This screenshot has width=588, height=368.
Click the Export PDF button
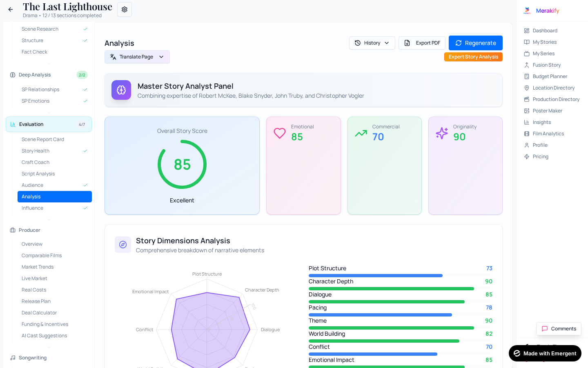[x=422, y=43]
